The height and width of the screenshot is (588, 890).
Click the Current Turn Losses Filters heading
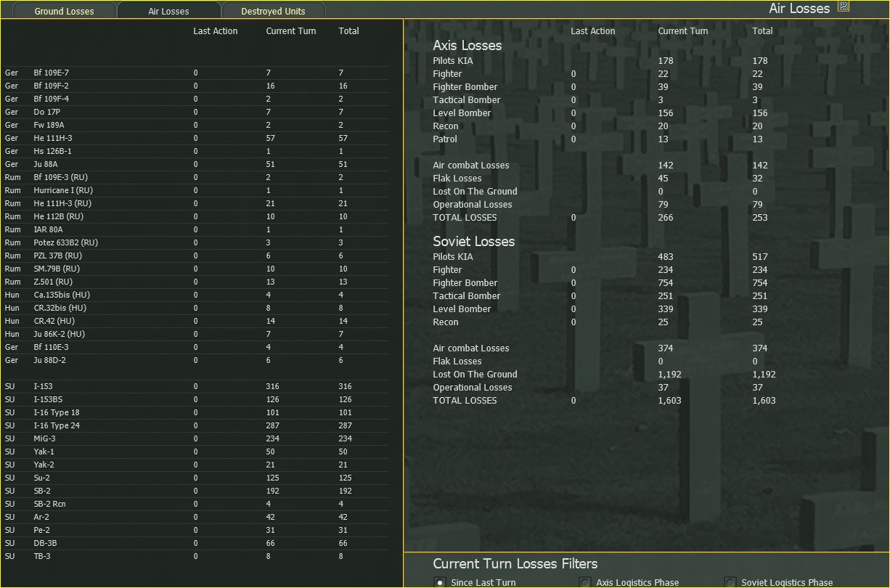click(x=515, y=563)
